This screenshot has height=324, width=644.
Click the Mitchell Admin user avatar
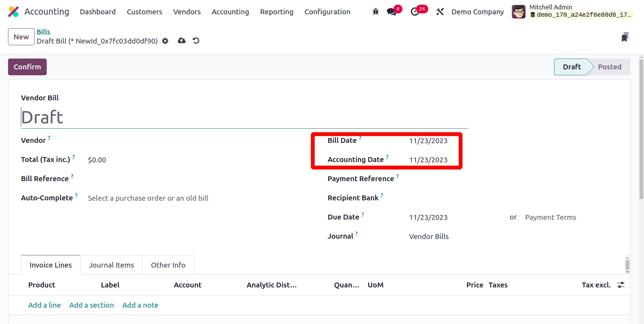point(518,12)
